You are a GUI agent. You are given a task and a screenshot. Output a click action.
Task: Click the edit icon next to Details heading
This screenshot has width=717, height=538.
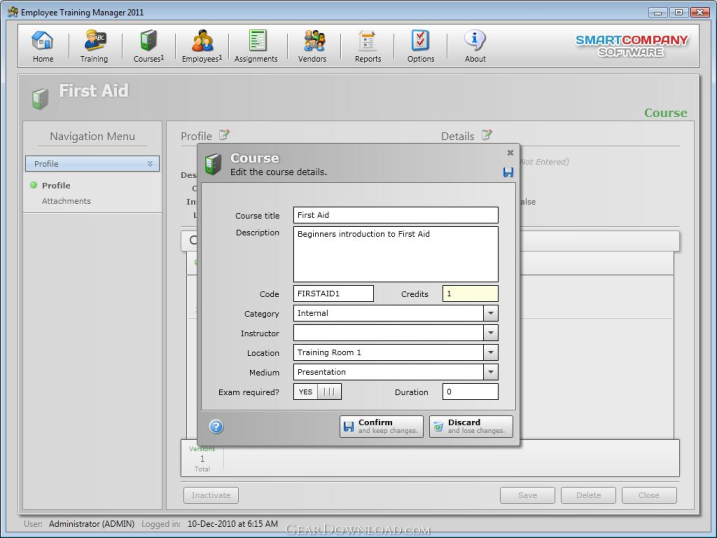[487, 135]
